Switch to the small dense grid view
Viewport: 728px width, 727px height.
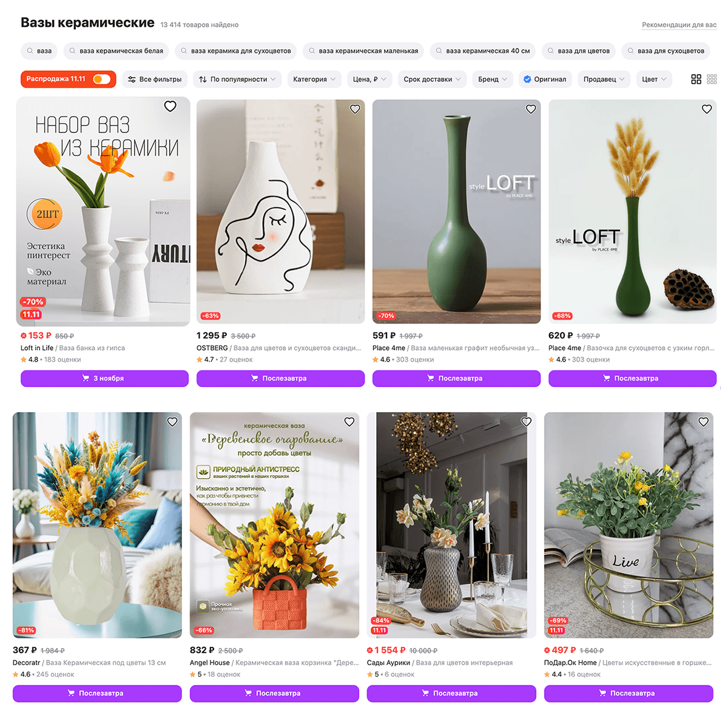(x=712, y=79)
